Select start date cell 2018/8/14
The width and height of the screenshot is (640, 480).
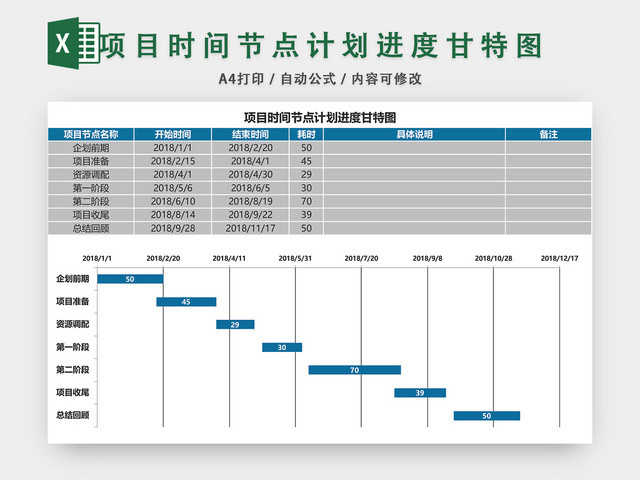(173, 215)
